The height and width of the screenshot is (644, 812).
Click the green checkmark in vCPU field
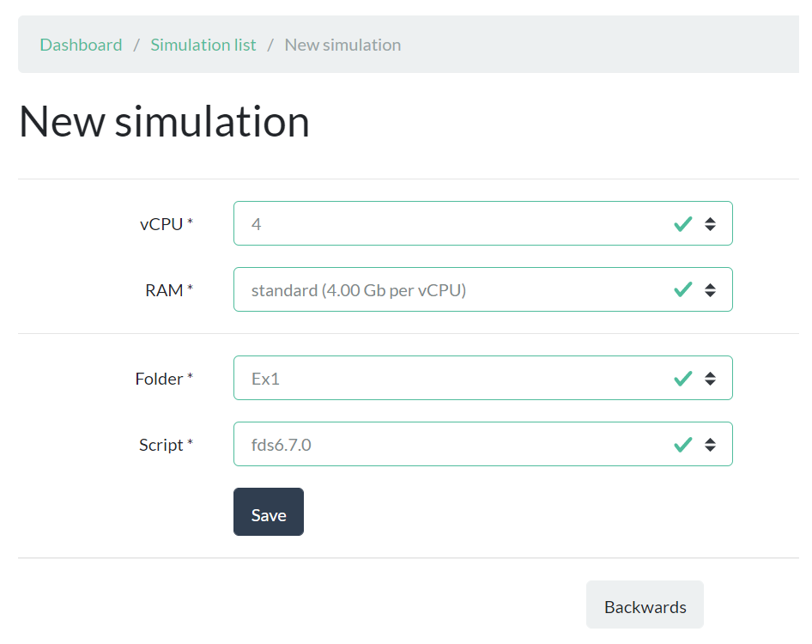(683, 224)
